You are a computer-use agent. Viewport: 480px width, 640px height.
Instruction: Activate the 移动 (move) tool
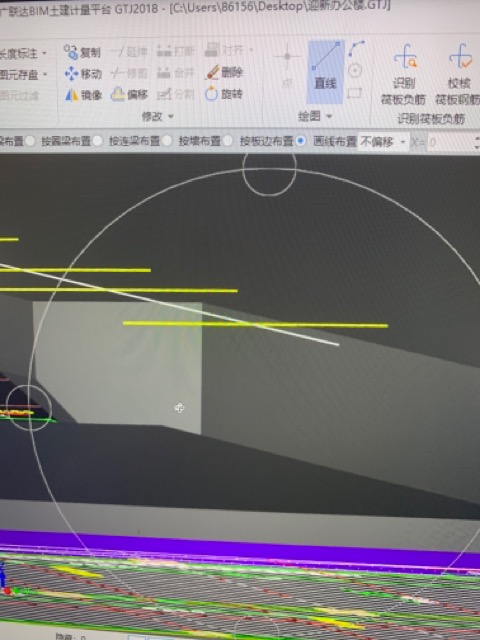click(83, 74)
